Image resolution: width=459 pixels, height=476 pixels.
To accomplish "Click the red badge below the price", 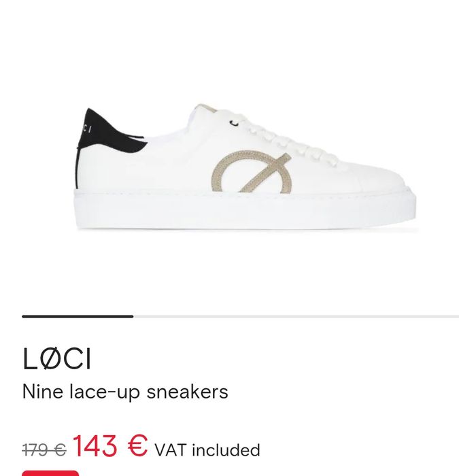I will 50,473.
